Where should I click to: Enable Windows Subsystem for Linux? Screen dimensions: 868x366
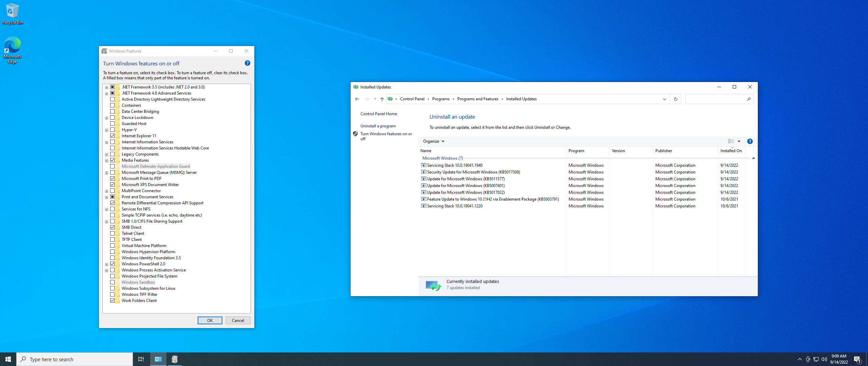coord(112,288)
